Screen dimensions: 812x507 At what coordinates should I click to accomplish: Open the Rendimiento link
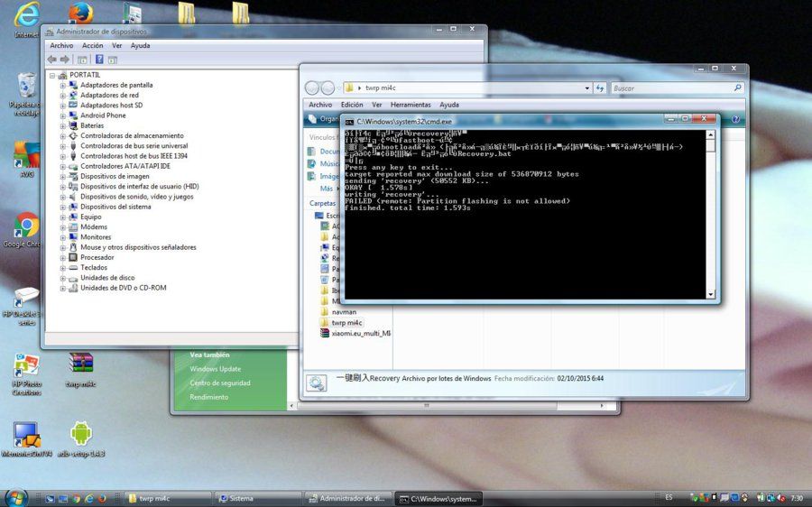coord(208,397)
